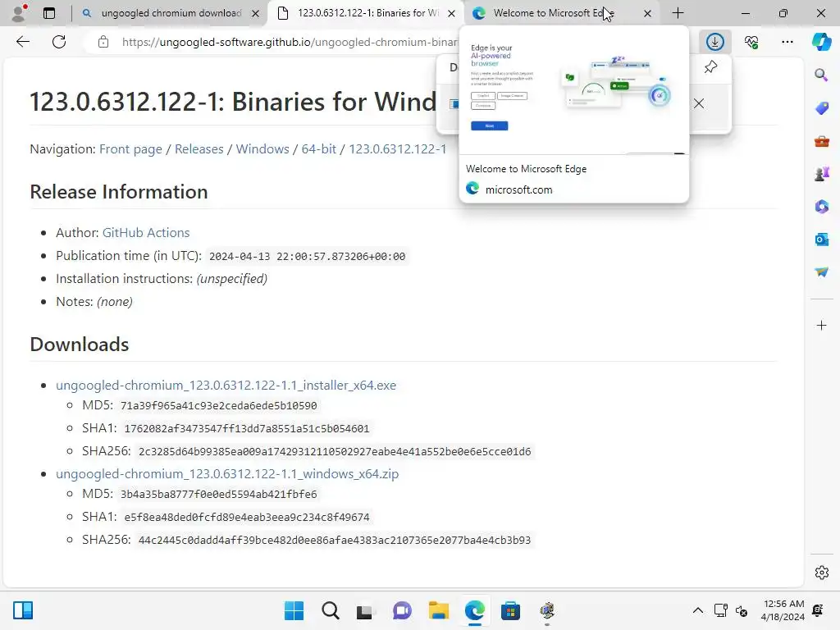The width and height of the screenshot is (840, 630).
Task: Download the windows_x64.zip file
Action: [227, 473]
